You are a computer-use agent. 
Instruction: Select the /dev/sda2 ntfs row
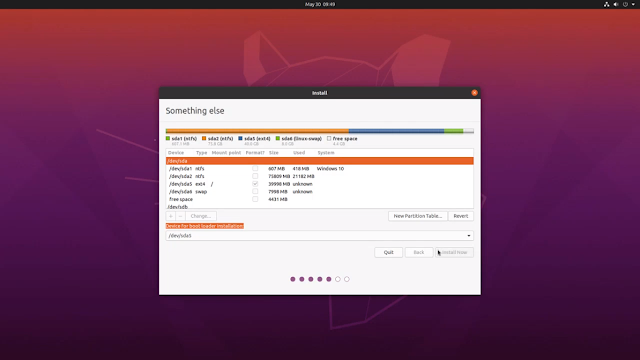pos(320,176)
